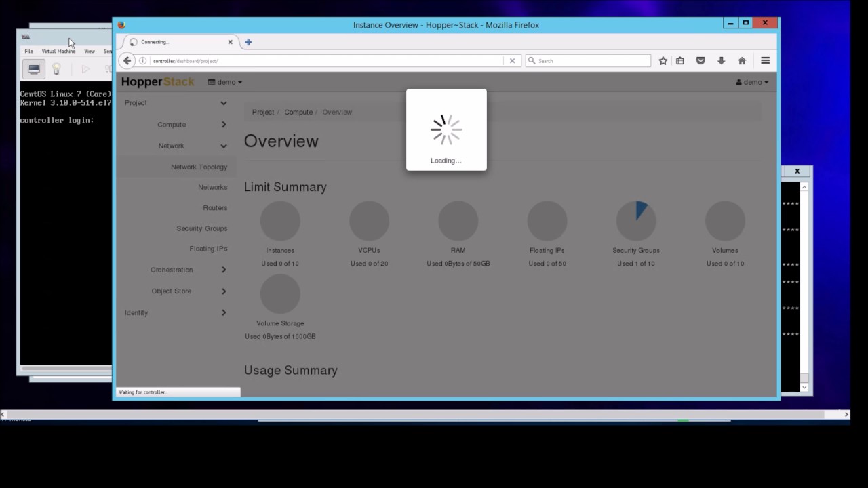The width and height of the screenshot is (868, 488).
Task: Open View menu in VM window
Action: coord(90,51)
